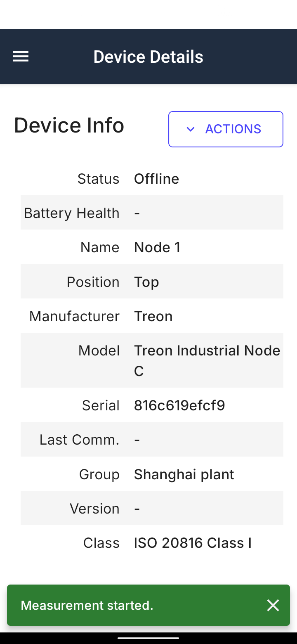
Task: Tap the Measurement started message text
Action: click(87, 605)
